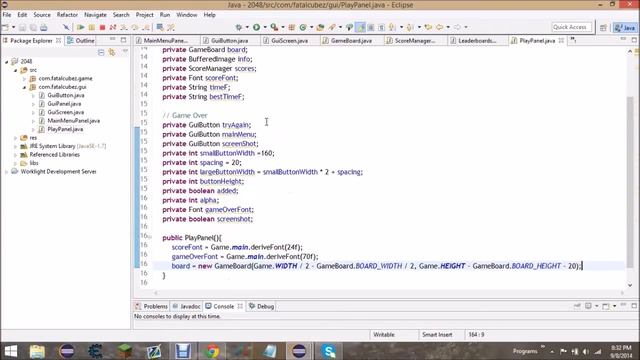Screen dimensions: 640x360
Task: Click the New Java Package icon
Action: point(291,27)
